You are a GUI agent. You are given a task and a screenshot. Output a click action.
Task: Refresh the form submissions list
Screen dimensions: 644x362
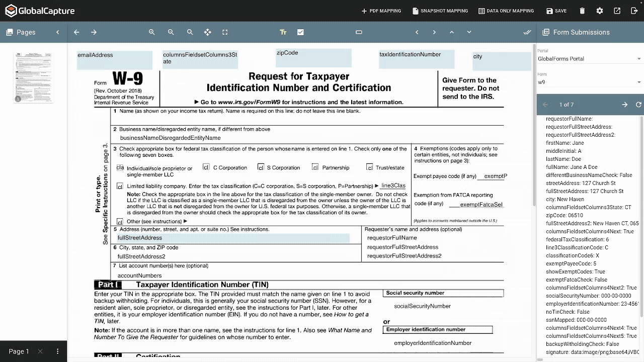638,105
